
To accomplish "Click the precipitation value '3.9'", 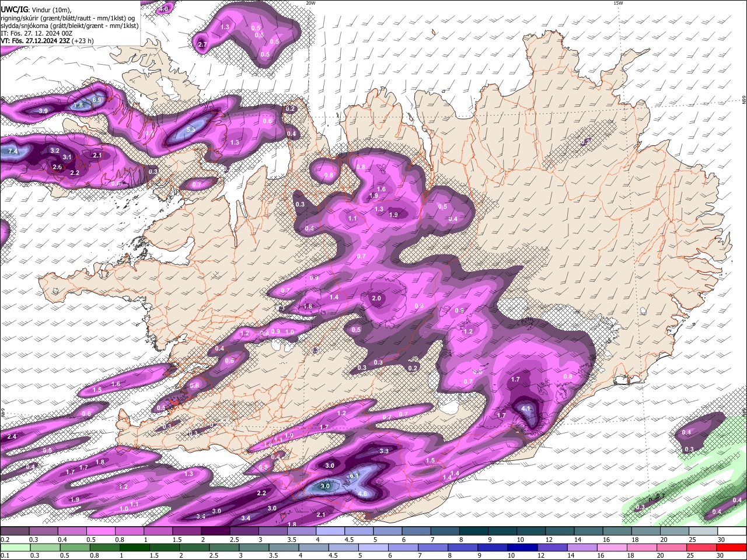I will pos(43,111).
